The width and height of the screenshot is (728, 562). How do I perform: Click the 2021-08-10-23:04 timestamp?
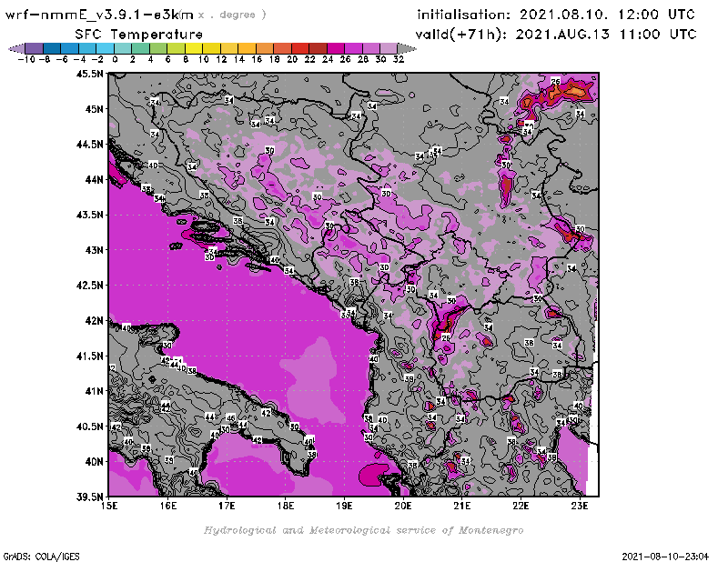click(665, 557)
